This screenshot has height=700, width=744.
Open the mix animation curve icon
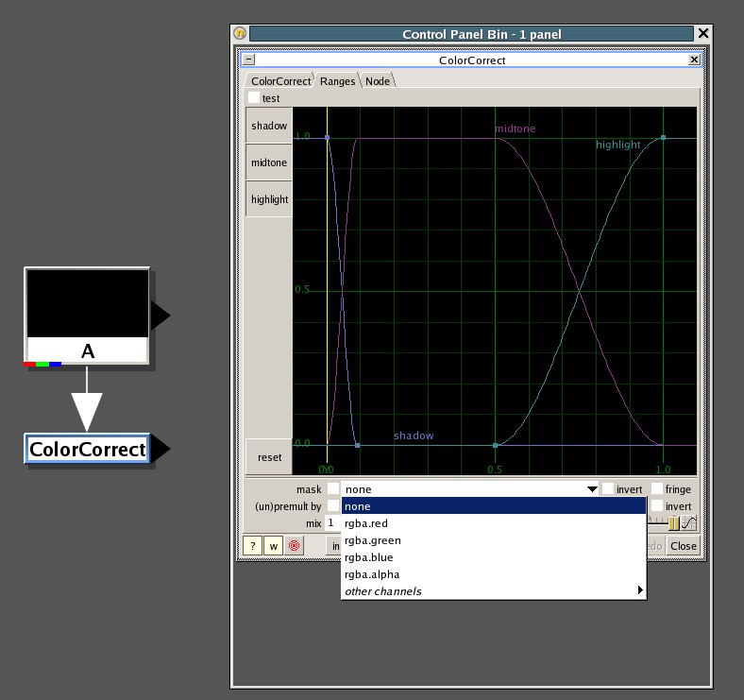[689, 522]
